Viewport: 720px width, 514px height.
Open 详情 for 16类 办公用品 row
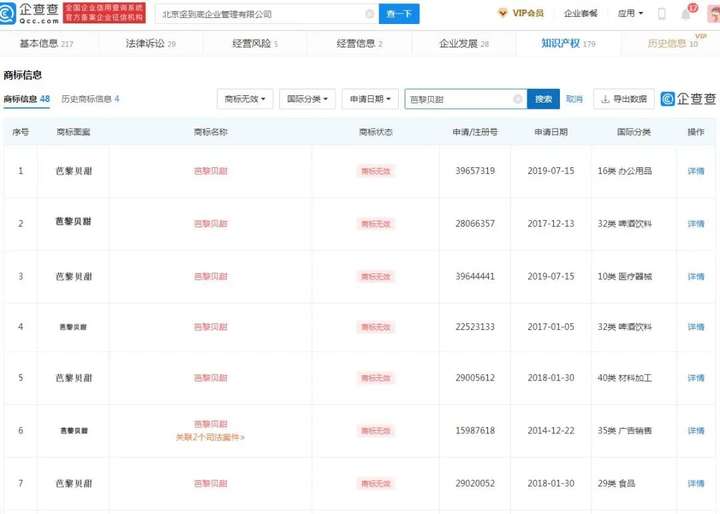click(696, 171)
